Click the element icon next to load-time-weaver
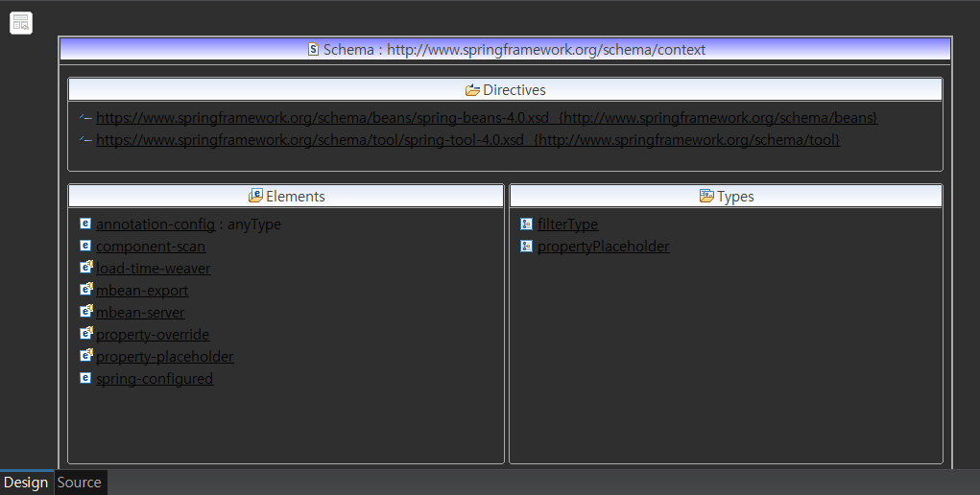Image resolution: width=980 pixels, height=495 pixels. pos(86,268)
